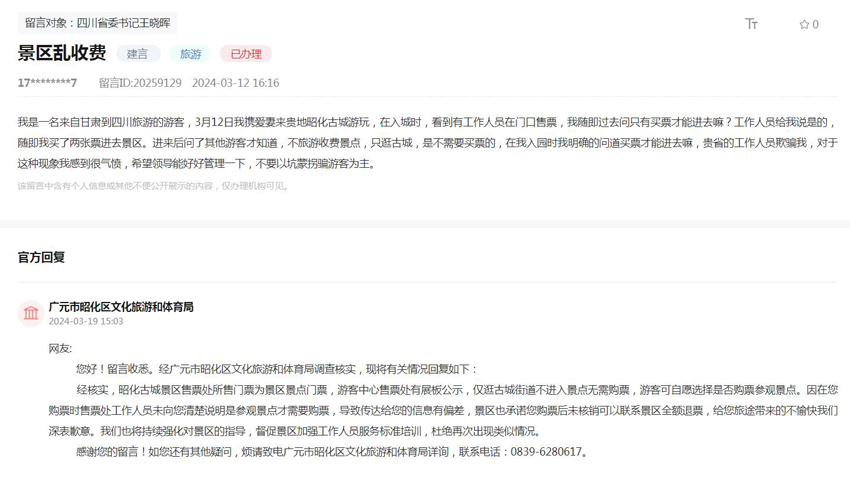Click the font size adjustment icon

[751, 24]
